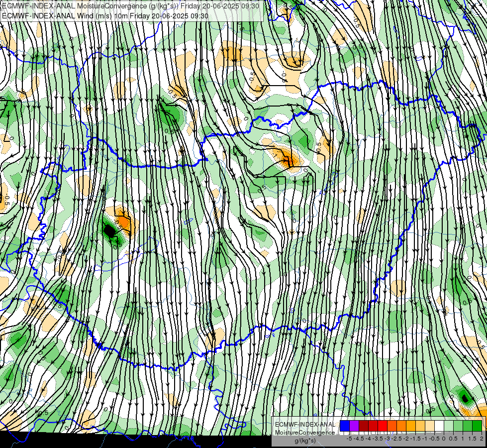Screen dimensions: 487x448
Task: Click the '-5' tick label in the legend
Action: [349, 439]
